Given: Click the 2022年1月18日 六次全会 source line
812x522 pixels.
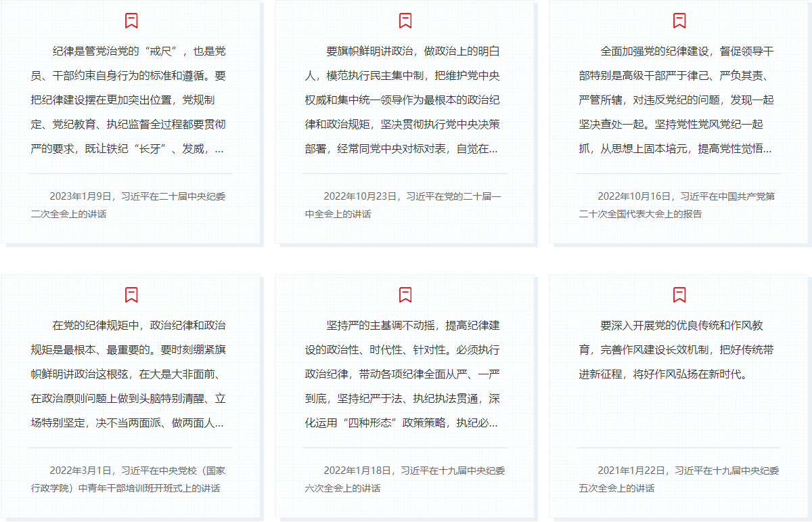Looking at the screenshot, I should point(403,479).
